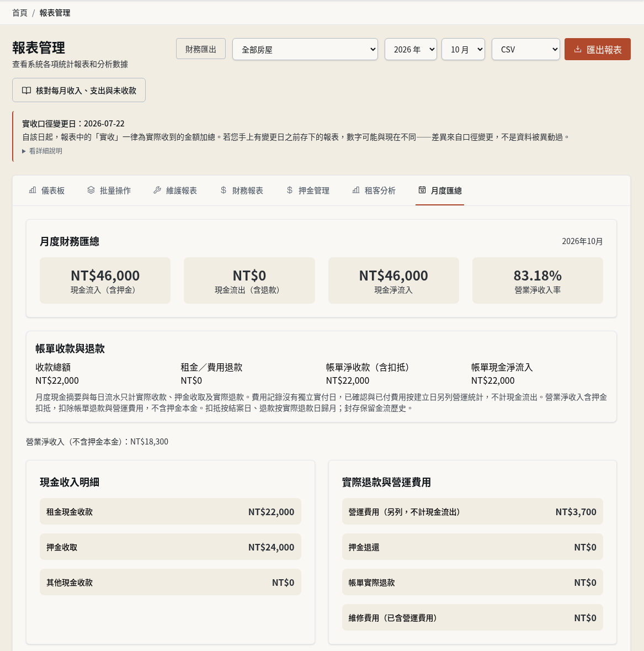Click the 押金收取 NT$24,000 row

point(171,547)
